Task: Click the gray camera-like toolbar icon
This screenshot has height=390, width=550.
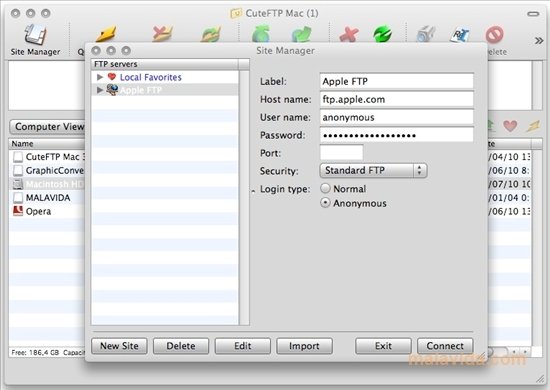Action: [x=426, y=34]
